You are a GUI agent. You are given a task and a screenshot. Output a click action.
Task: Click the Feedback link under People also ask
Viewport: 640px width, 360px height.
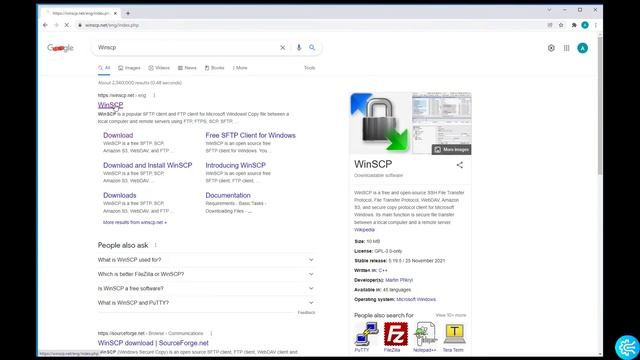(x=306, y=313)
